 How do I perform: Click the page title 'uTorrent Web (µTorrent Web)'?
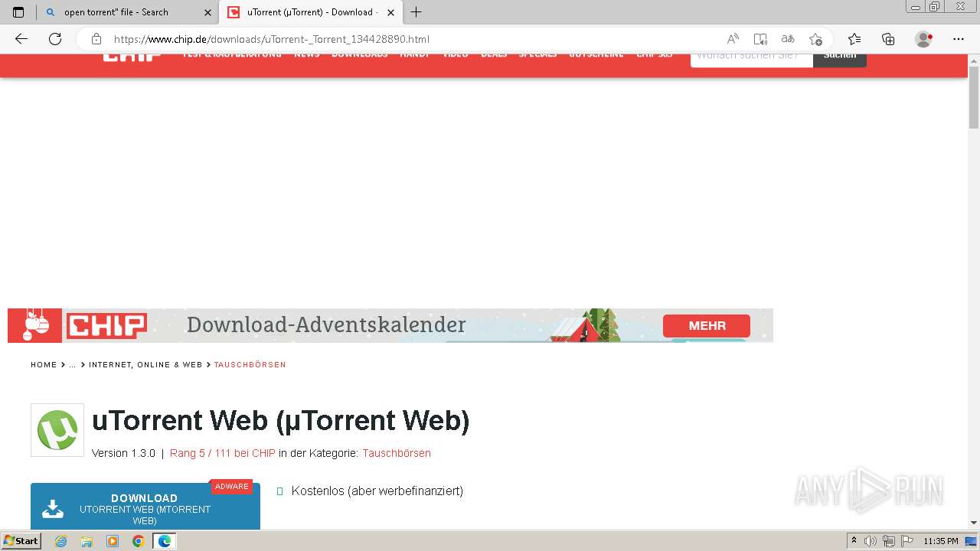(x=280, y=420)
